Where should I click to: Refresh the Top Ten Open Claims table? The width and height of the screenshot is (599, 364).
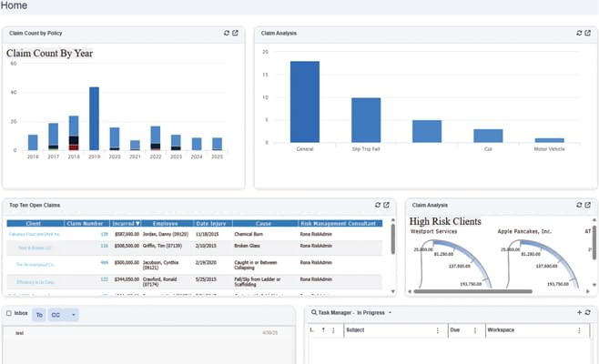pos(378,205)
